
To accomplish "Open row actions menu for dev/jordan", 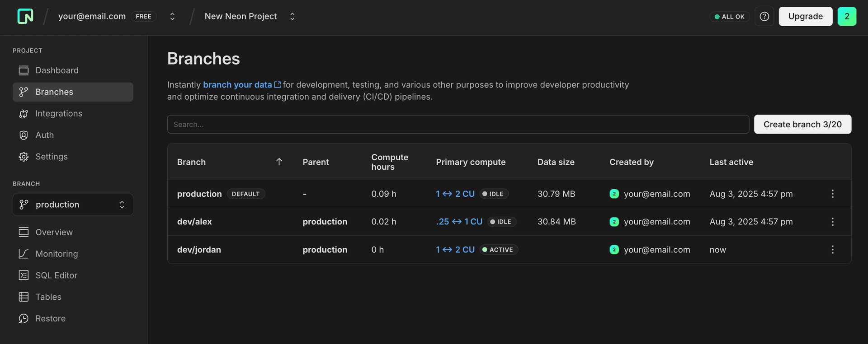I will 832,250.
